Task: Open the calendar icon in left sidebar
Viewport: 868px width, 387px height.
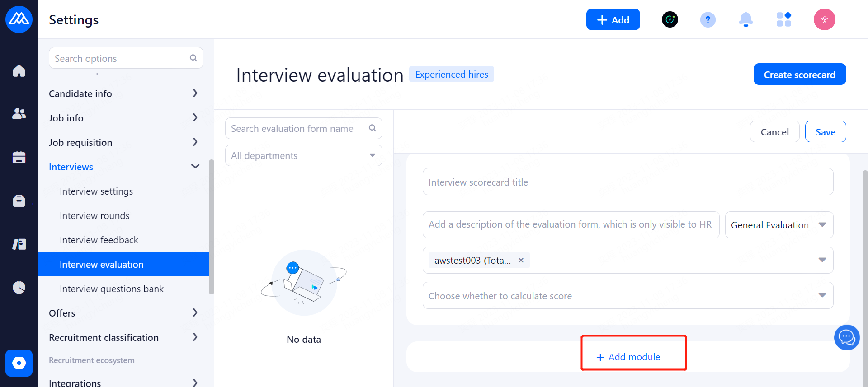Action: pyautogui.click(x=19, y=157)
